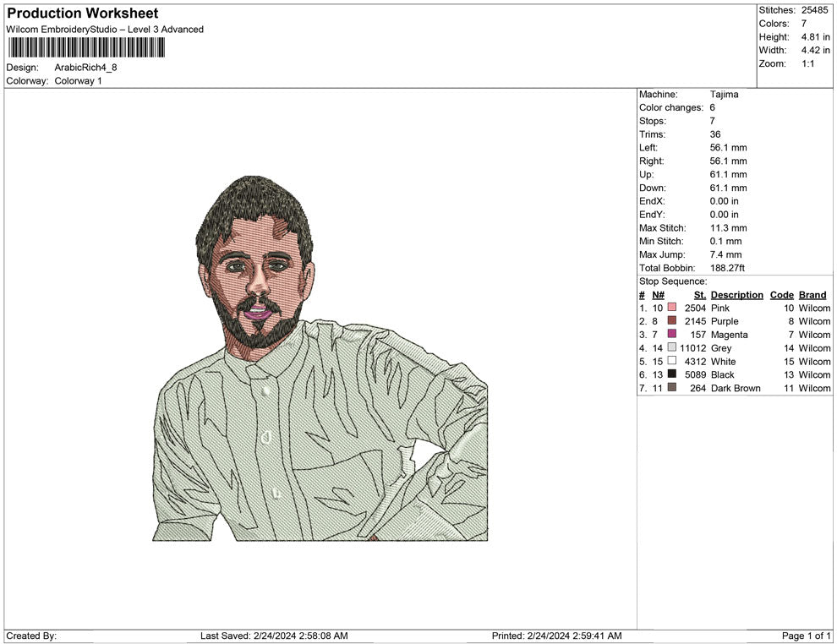
Task: Click the Pink thread color swatch
Action: 672,308
